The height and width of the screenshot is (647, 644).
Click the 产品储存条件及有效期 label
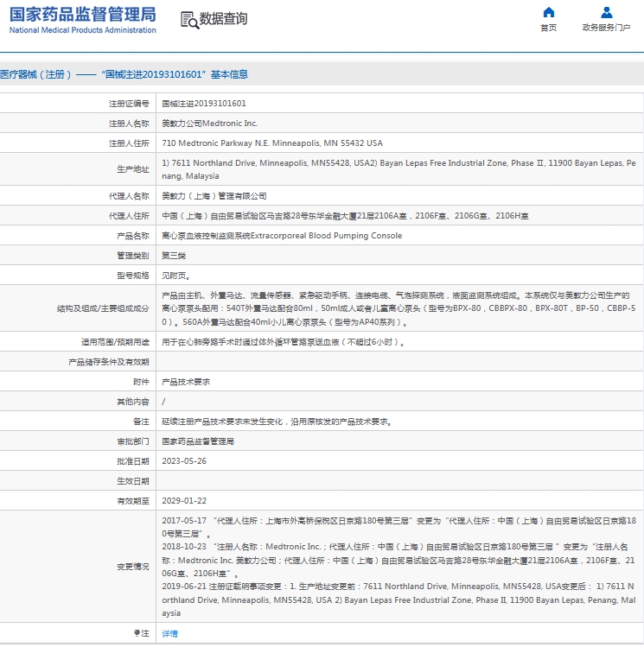(109, 362)
